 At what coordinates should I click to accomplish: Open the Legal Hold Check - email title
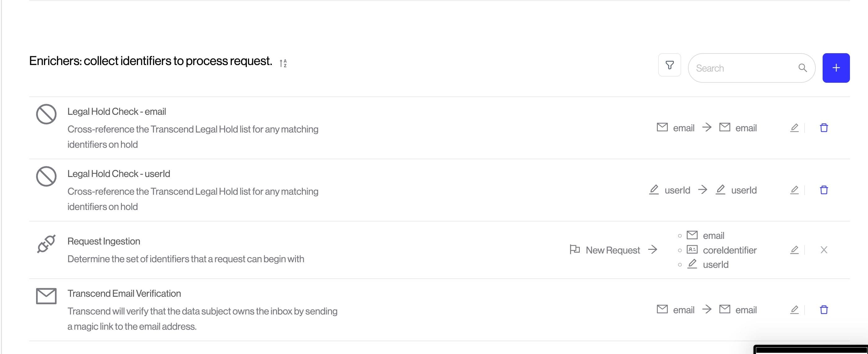(117, 112)
